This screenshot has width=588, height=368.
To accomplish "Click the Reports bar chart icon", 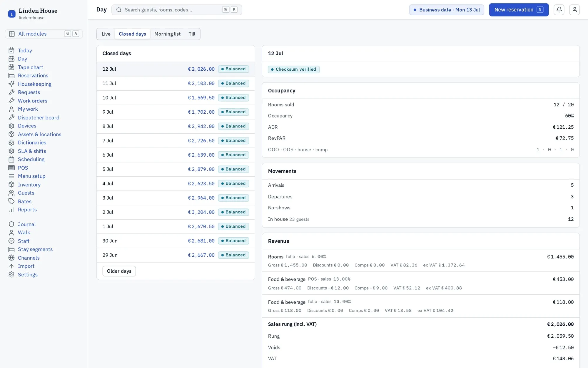I will [x=11, y=210].
